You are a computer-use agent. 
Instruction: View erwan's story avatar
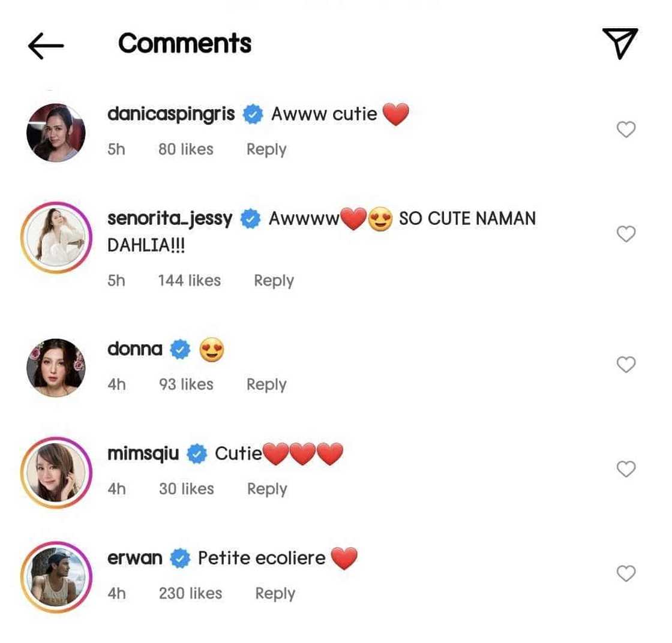pyautogui.click(x=56, y=576)
